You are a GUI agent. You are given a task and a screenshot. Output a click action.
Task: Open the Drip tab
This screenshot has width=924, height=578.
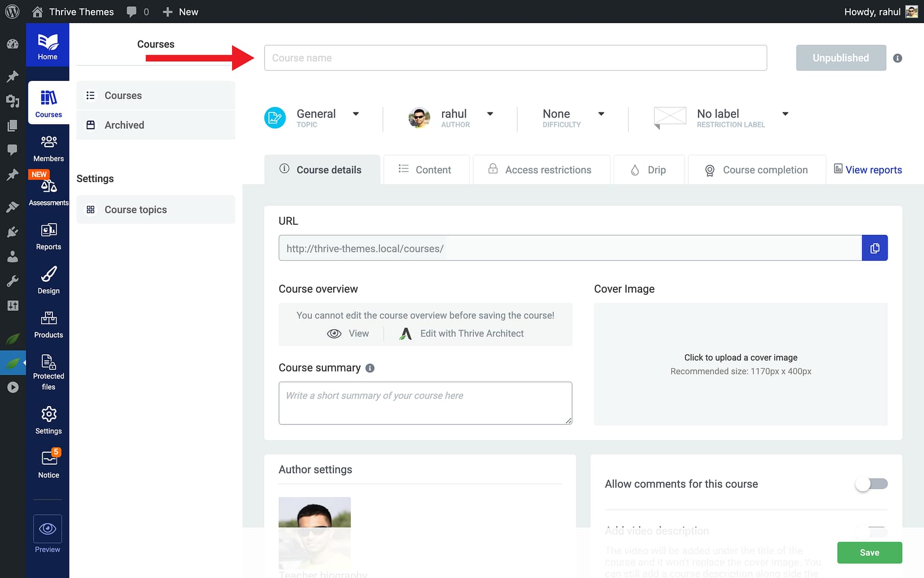coord(649,170)
